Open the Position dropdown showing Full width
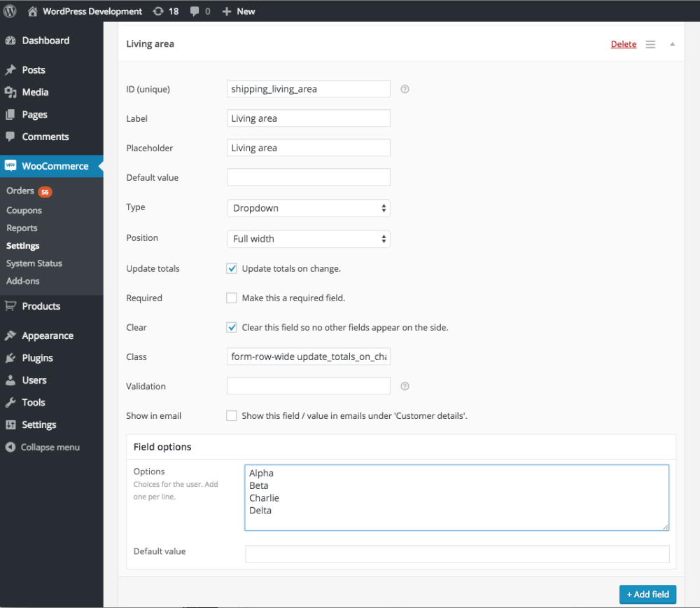Viewport: 700px width, 608px height. click(x=309, y=239)
